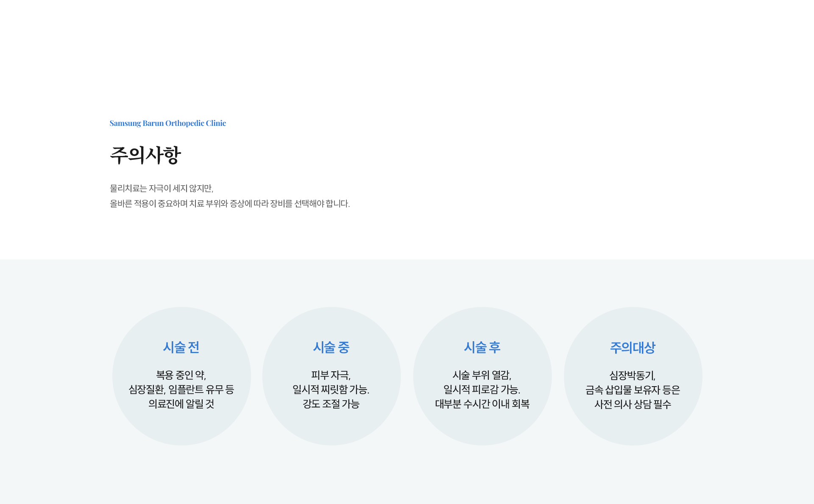The image size is (814, 504).
Task: Select the '시술 후' circle title
Action: [482, 348]
